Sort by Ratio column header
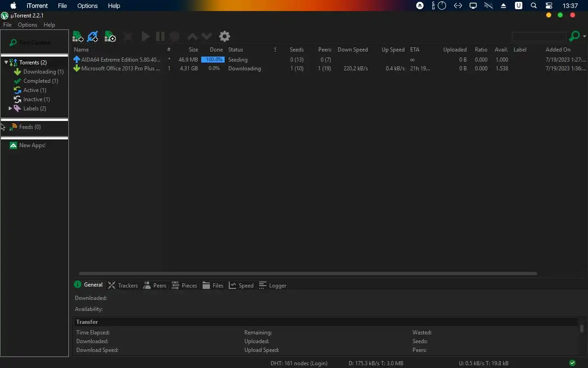The height and width of the screenshot is (368, 588). coord(481,50)
